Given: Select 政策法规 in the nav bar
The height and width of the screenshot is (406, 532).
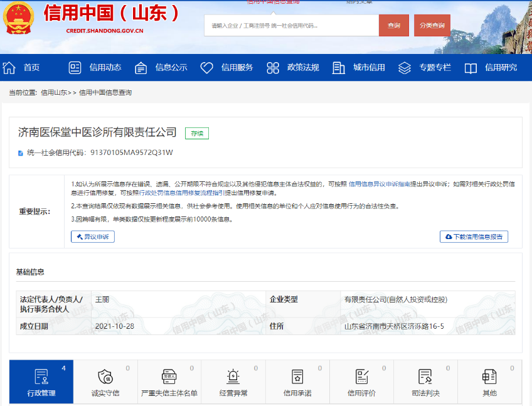Looking at the screenshot, I should coord(303,68).
